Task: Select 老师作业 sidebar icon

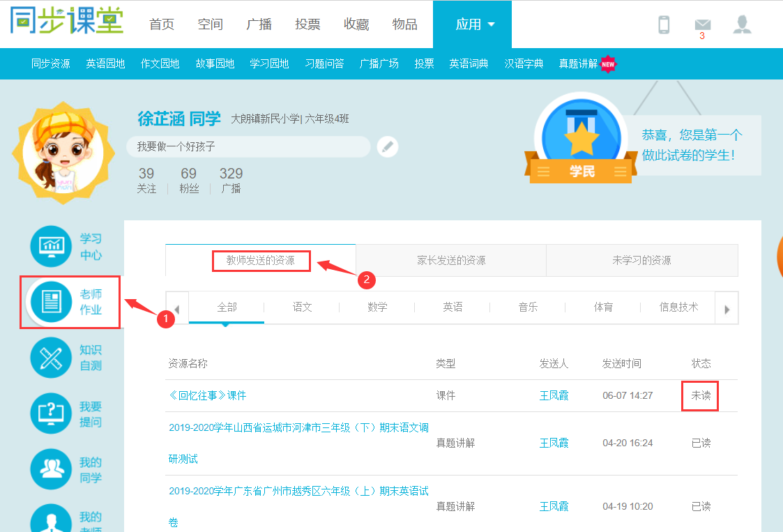Action: click(x=51, y=301)
